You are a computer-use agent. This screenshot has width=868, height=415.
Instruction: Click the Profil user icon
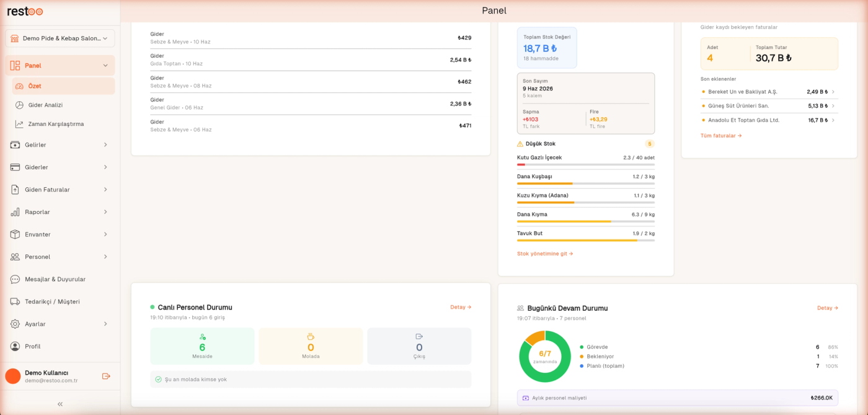pyautogui.click(x=15, y=346)
